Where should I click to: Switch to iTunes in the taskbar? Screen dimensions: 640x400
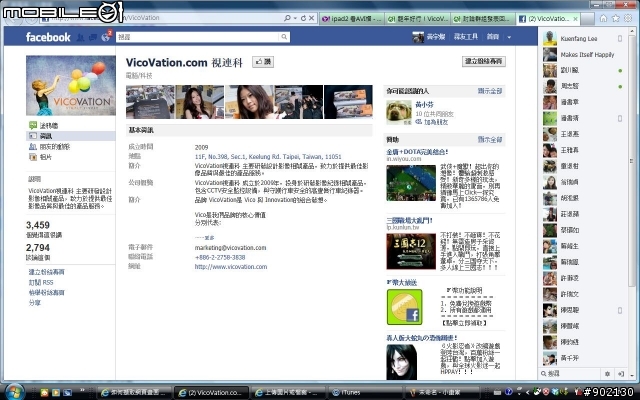point(365,392)
